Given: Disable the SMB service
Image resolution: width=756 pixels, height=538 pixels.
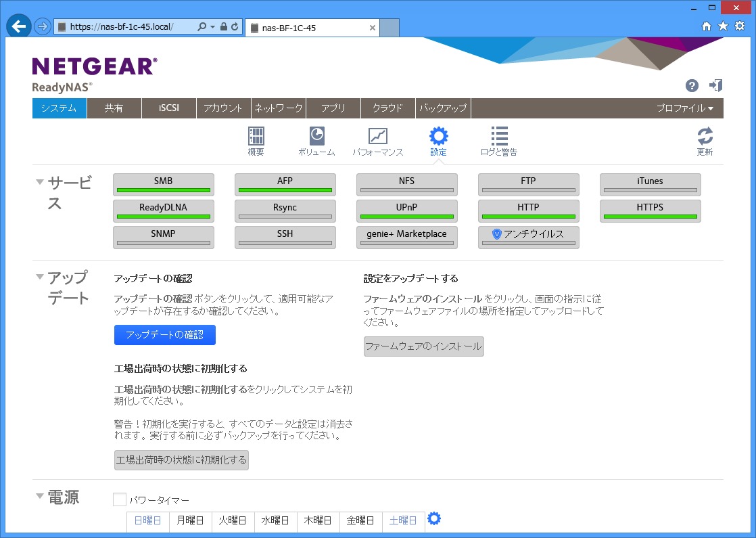Looking at the screenshot, I should tap(164, 185).
